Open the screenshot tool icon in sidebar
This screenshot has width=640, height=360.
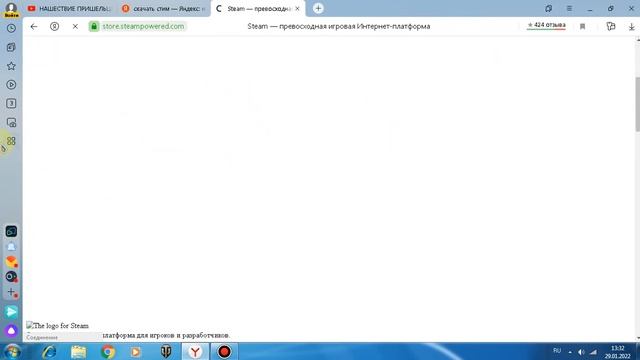click(11, 122)
